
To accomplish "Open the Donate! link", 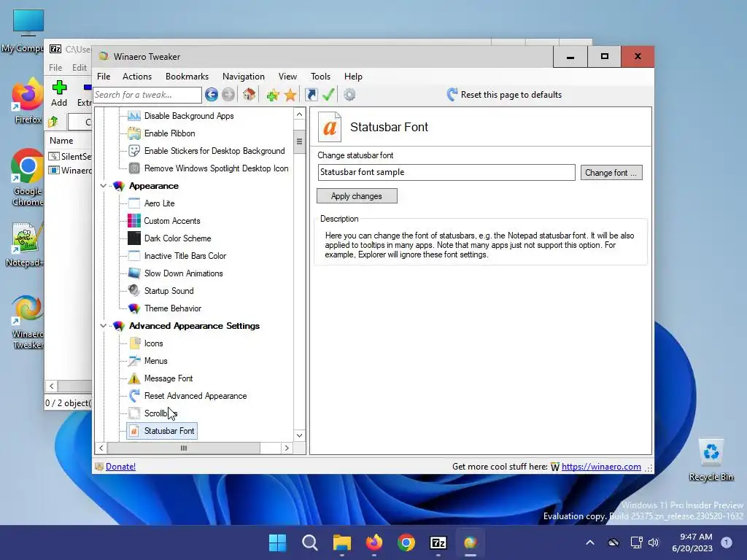I will [x=120, y=467].
